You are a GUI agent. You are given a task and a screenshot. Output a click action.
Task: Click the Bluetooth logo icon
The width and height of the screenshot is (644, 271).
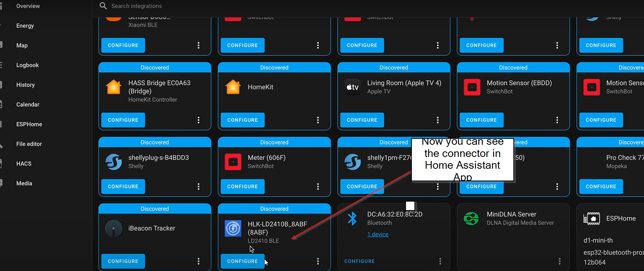[x=352, y=218]
